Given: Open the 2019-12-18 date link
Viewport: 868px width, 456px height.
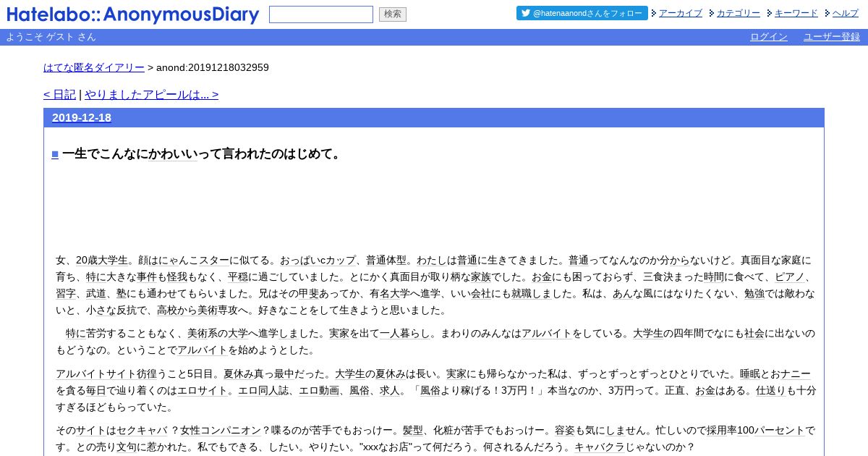Looking at the screenshot, I should pos(82,117).
